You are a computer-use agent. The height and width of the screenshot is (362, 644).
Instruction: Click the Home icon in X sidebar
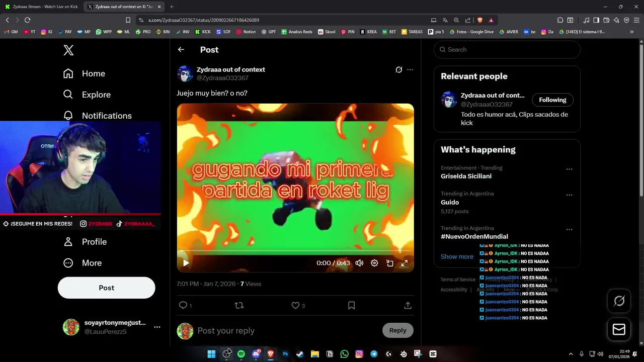click(x=68, y=73)
